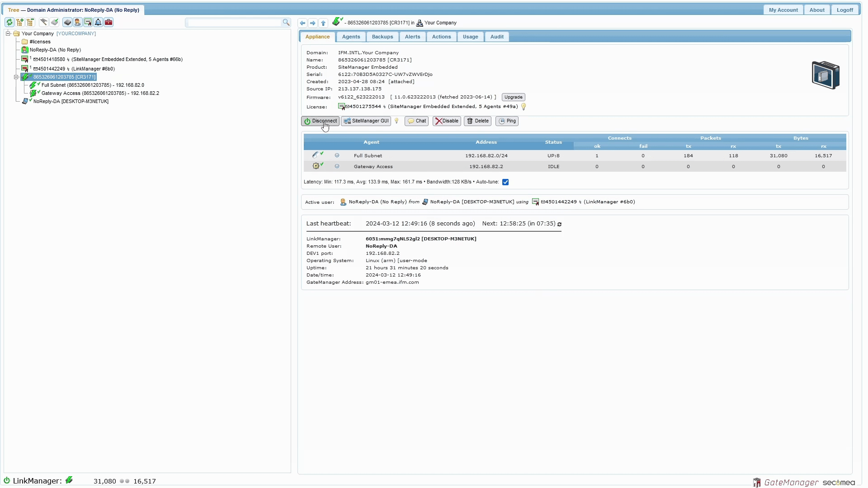Click the green refresh tree icon
The image size is (868, 488).
pyautogui.click(x=9, y=22)
